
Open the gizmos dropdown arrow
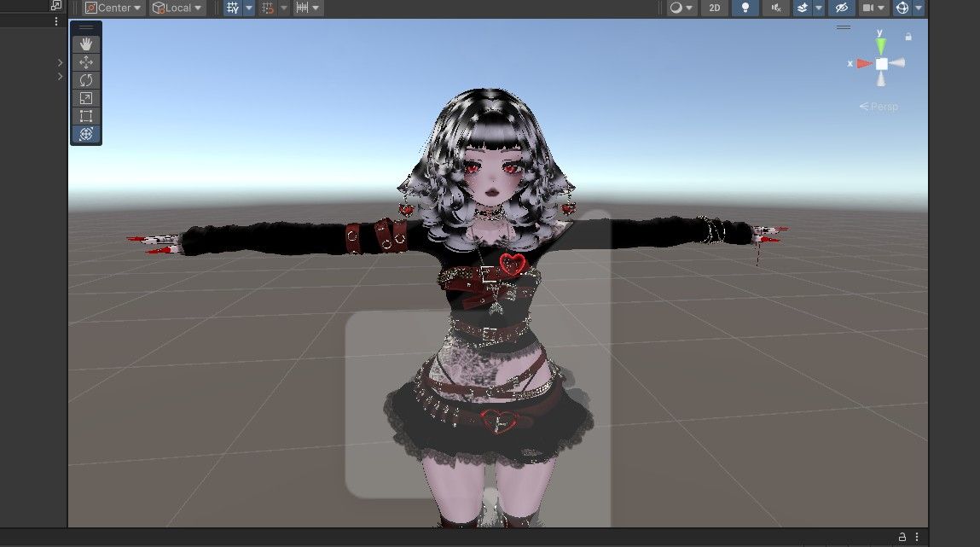point(918,9)
